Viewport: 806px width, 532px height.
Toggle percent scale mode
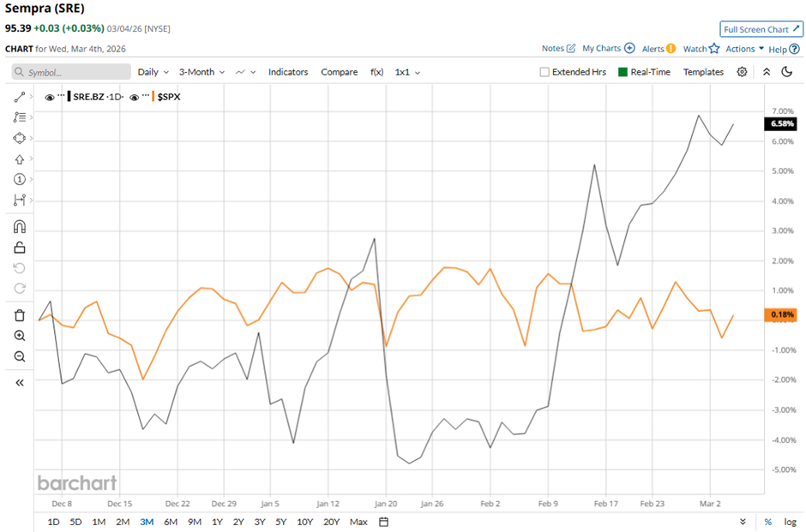(x=768, y=522)
